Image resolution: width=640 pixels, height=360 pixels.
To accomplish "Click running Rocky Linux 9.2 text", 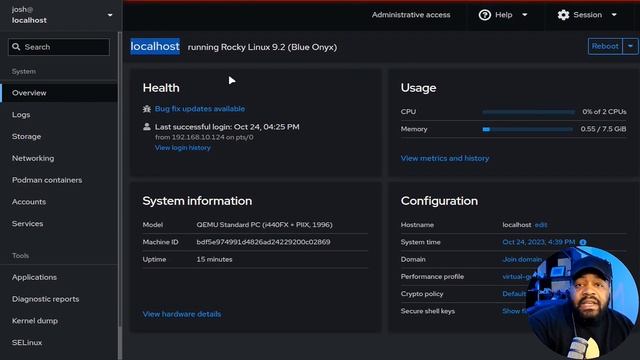I will (262, 47).
